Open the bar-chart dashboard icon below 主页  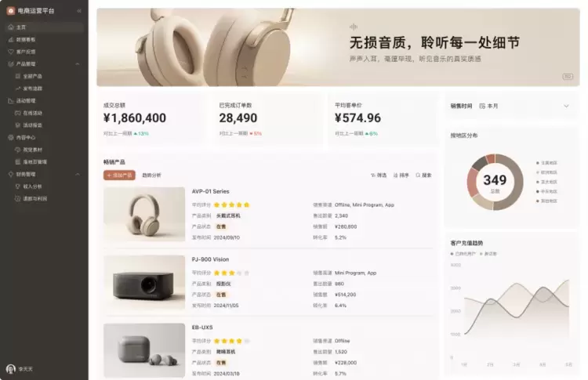(10, 39)
